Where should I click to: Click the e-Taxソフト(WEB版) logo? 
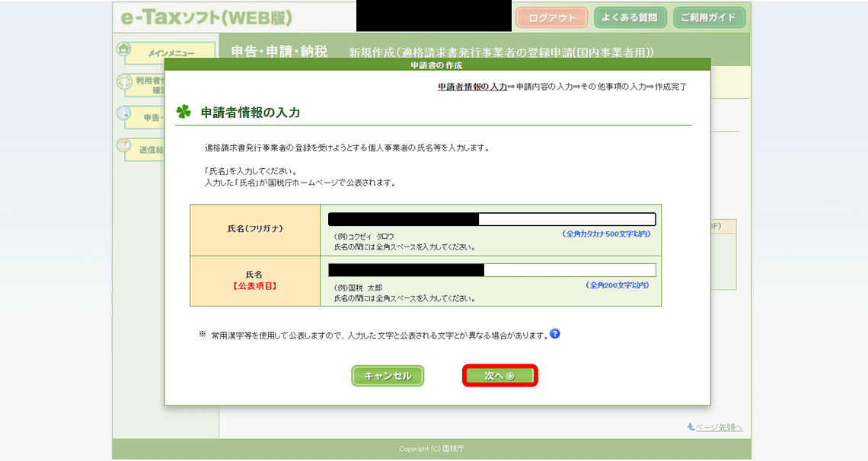205,17
